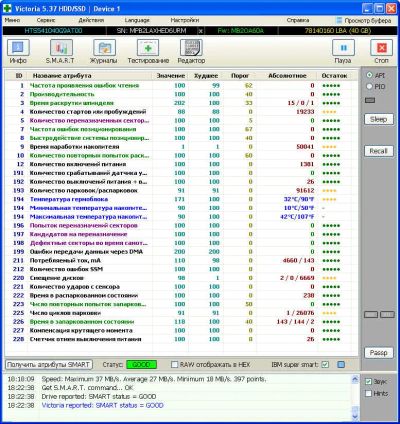400x424 pixels.
Task: Open the Справка help menu
Action: point(298,20)
